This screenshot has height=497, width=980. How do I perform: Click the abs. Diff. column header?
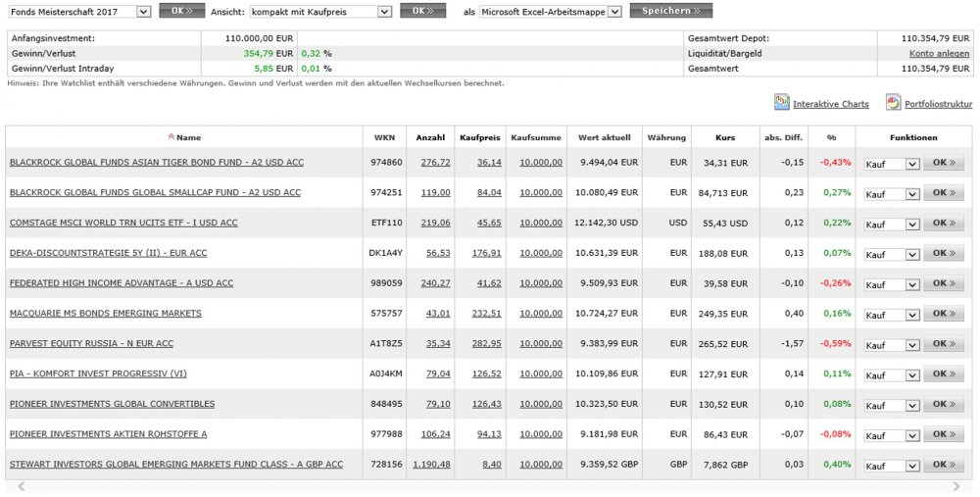coord(783,137)
